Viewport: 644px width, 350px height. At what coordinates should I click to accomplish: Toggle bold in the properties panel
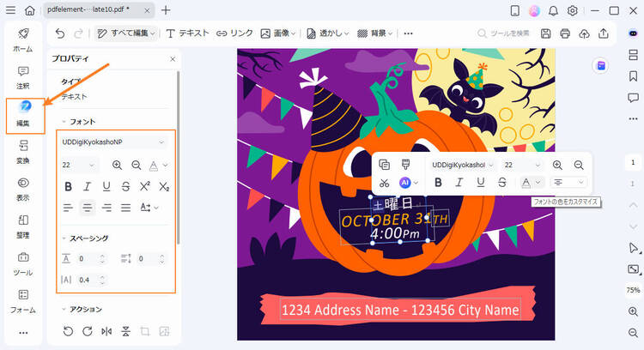(x=68, y=186)
